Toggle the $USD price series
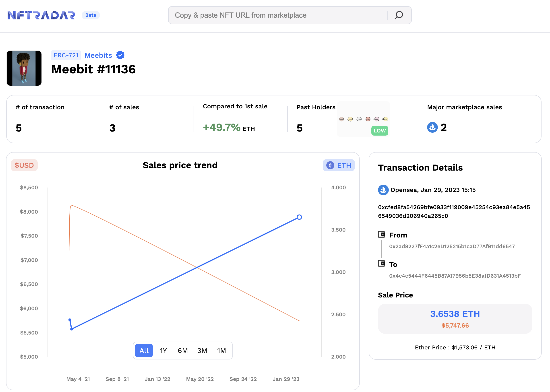Image resolution: width=550 pixels, height=392 pixels. pyautogui.click(x=24, y=165)
